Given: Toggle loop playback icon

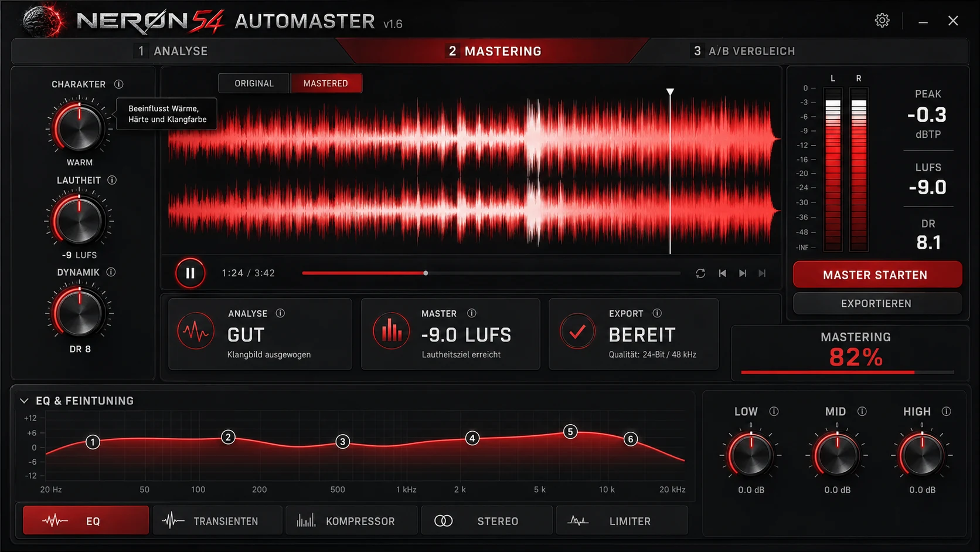Looking at the screenshot, I should click(x=700, y=273).
